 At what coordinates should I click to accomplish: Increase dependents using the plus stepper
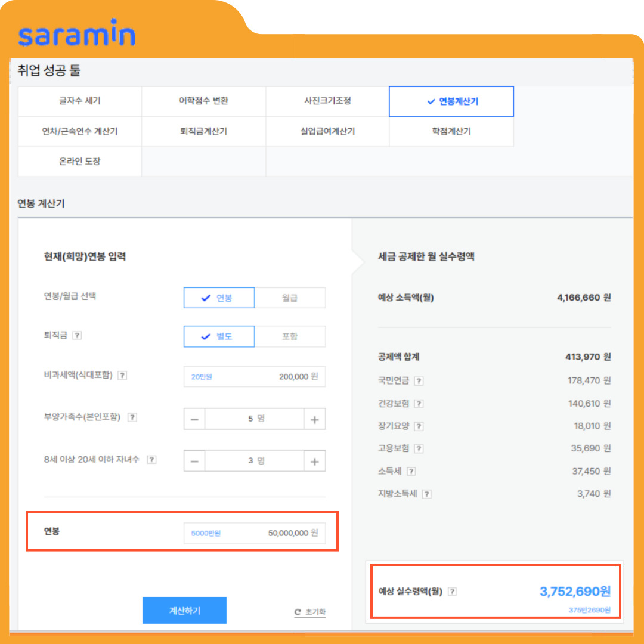314,419
